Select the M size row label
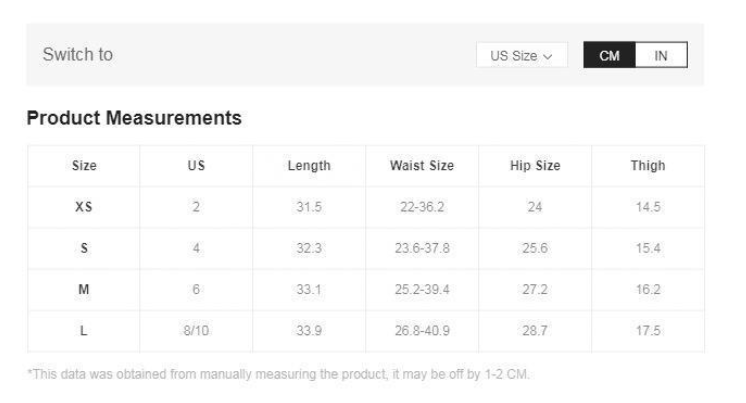 coord(84,289)
